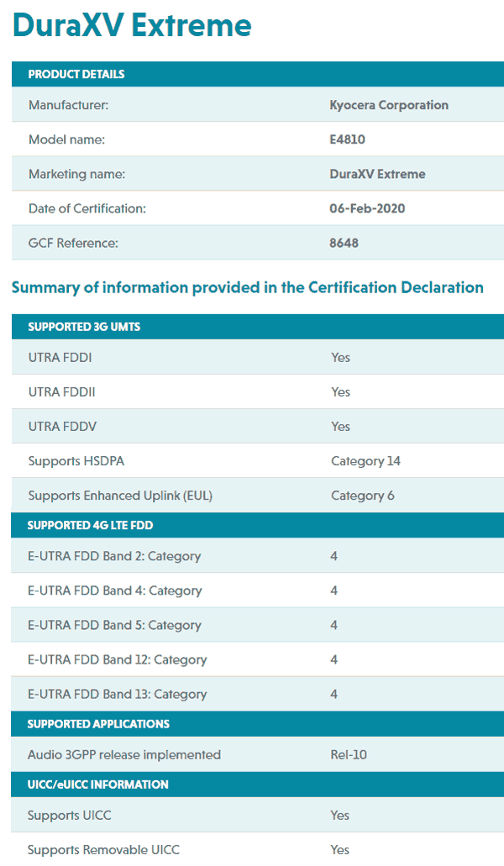Viewport: 504px width, 866px height.
Task: Click the Date of Certification: label
Action: 87,209
